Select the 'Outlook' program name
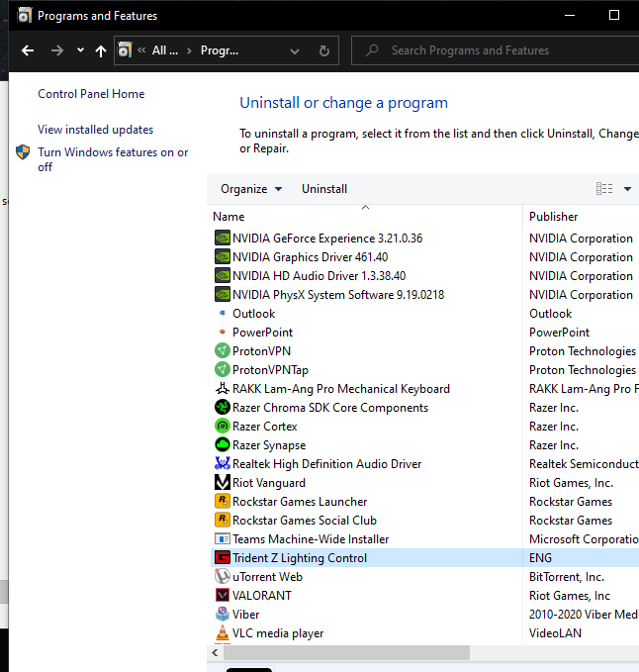This screenshot has width=639, height=672. pyautogui.click(x=253, y=314)
